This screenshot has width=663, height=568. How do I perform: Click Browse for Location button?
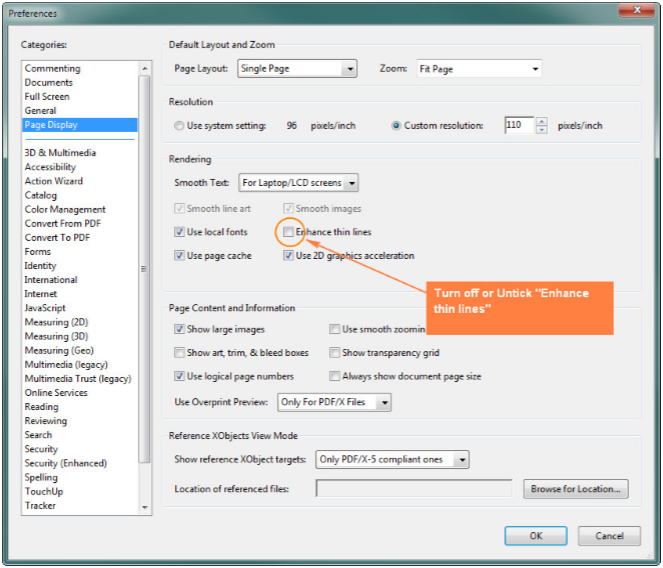[x=576, y=489]
